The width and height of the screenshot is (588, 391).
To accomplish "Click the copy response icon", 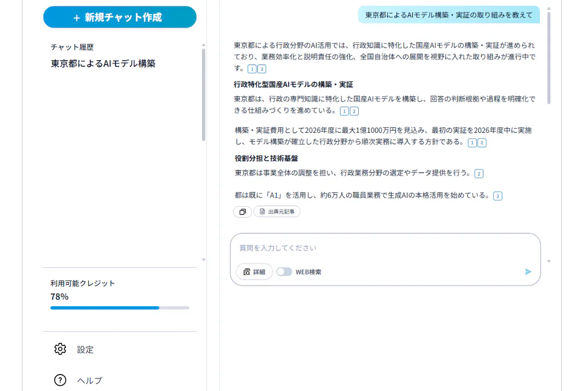I will point(242,212).
